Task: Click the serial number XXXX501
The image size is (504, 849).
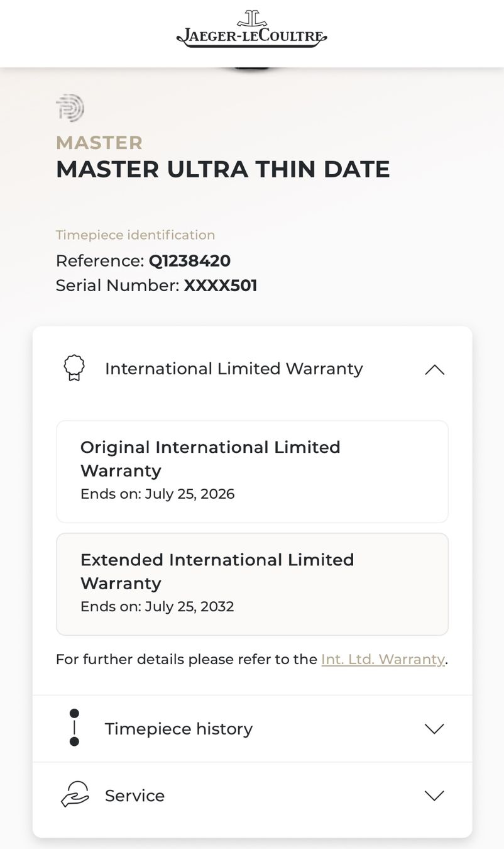Action: pos(221,286)
